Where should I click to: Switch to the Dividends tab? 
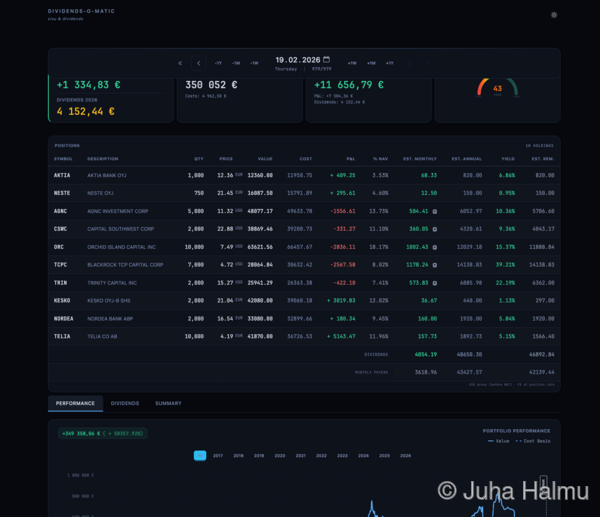pyautogui.click(x=125, y=403)
